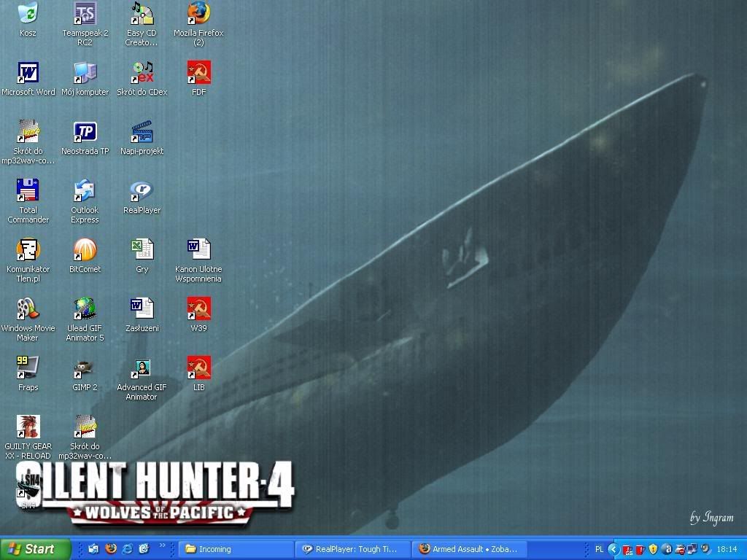Switch to the RealPlayer taskbar button
The image size is (747, 560).
(x=353, y=549)
